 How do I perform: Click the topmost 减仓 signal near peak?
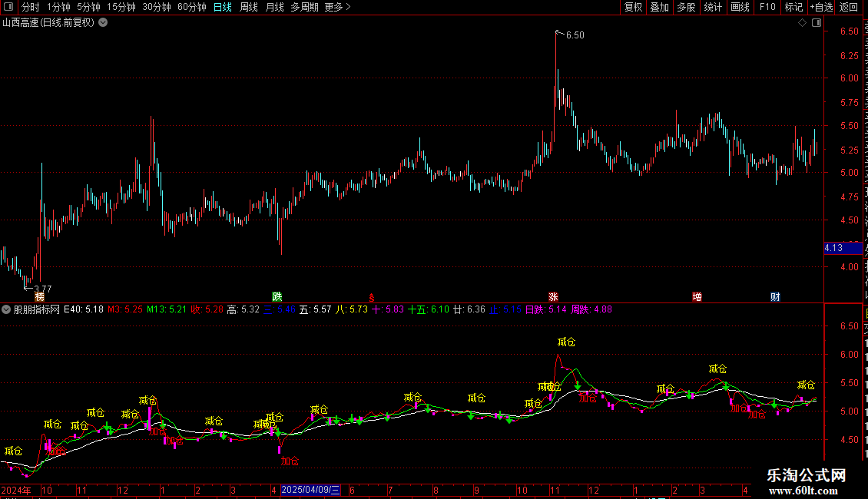pyautogui.click(x=566, y=342)
